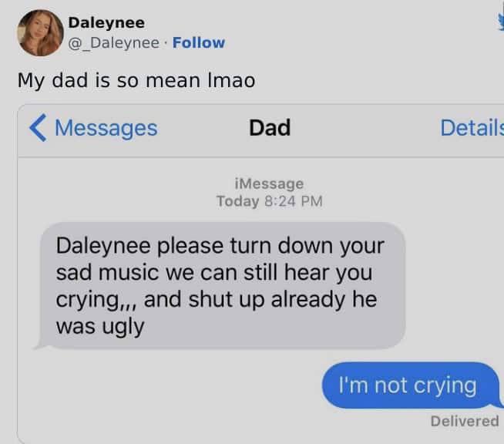
Task: Click the tail of Dad's gray bubble
Action: pyautogui.click(x=41, y=344)
